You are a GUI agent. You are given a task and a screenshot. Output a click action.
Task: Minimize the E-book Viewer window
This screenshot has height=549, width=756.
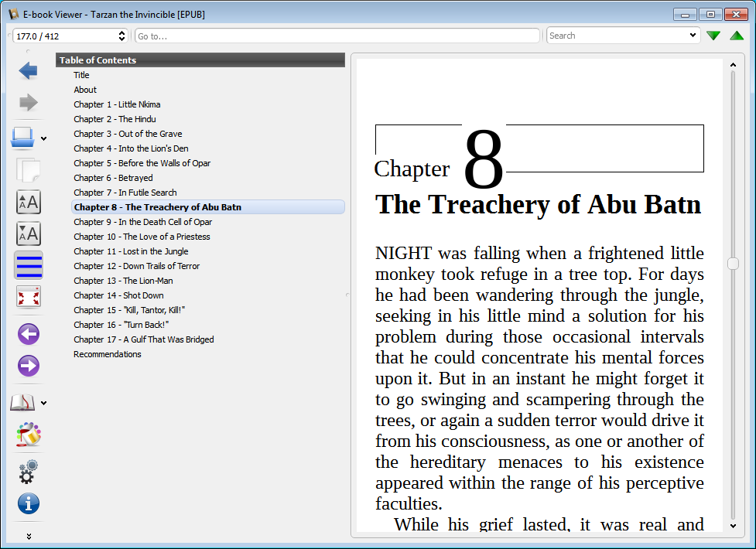[685, 15]
